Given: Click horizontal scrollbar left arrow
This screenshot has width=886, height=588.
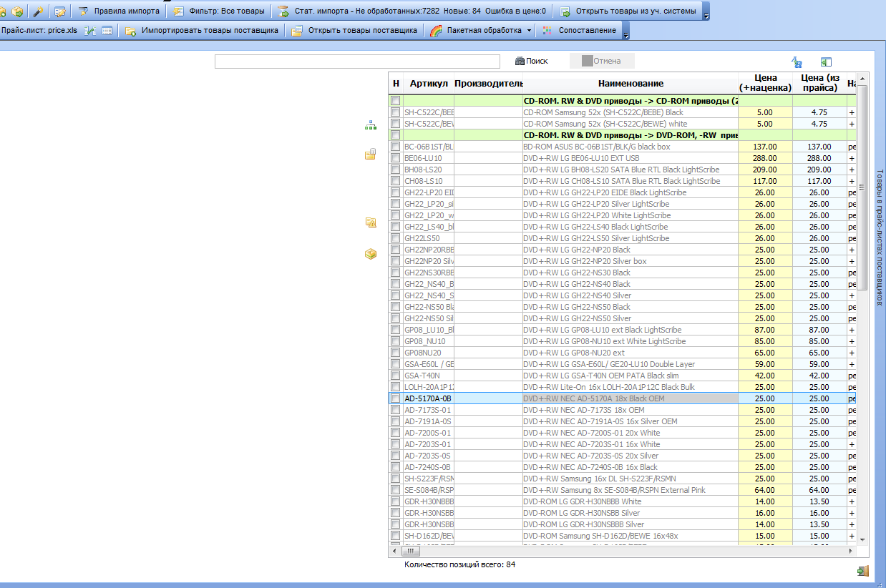Looking at the screenshot, I should (394, 551).
